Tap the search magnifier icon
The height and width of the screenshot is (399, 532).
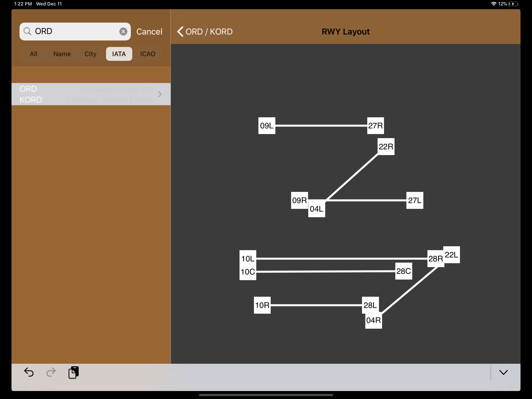click(27, 31)
